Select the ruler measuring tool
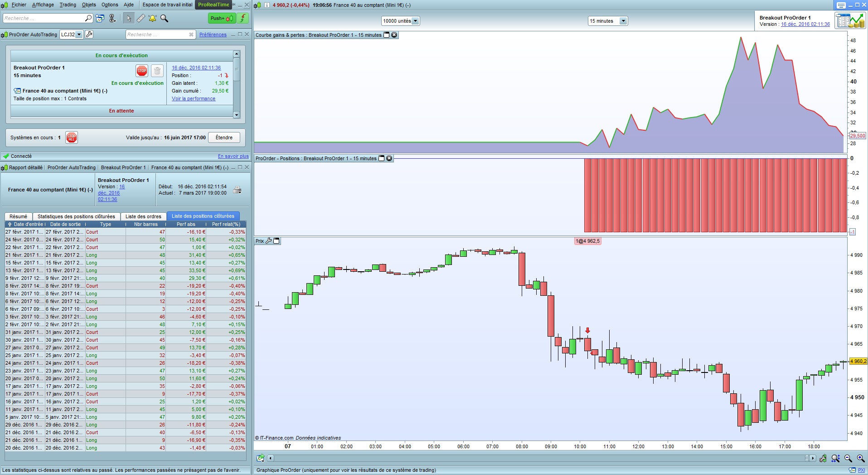Image resolution: width=868 pixels, height=475 pixels. 141,18
